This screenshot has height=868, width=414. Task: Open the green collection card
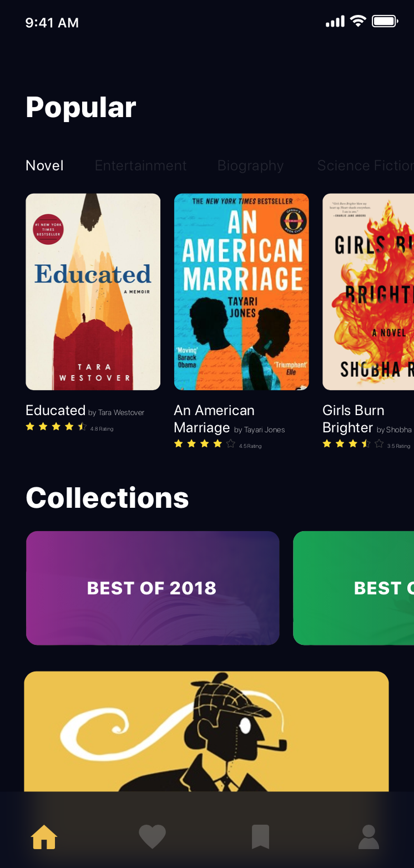click(x=354, y=588)
